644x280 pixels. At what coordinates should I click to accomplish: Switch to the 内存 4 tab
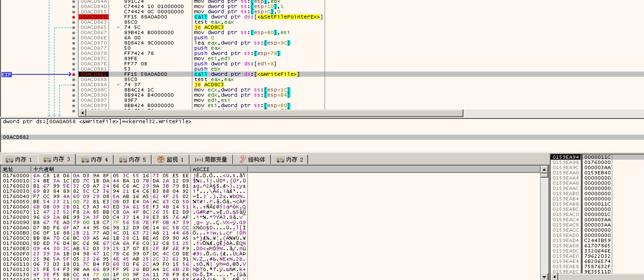click(x=95, y=160)
